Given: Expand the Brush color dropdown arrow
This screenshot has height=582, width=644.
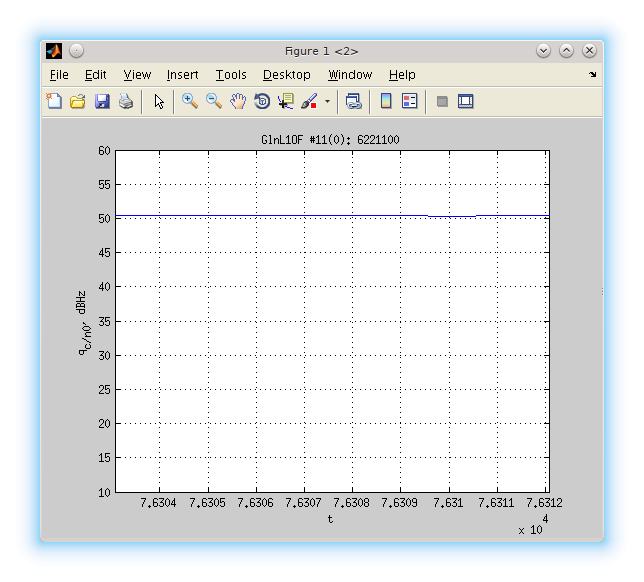Looking at the screenshot, I should pos(327,101).
